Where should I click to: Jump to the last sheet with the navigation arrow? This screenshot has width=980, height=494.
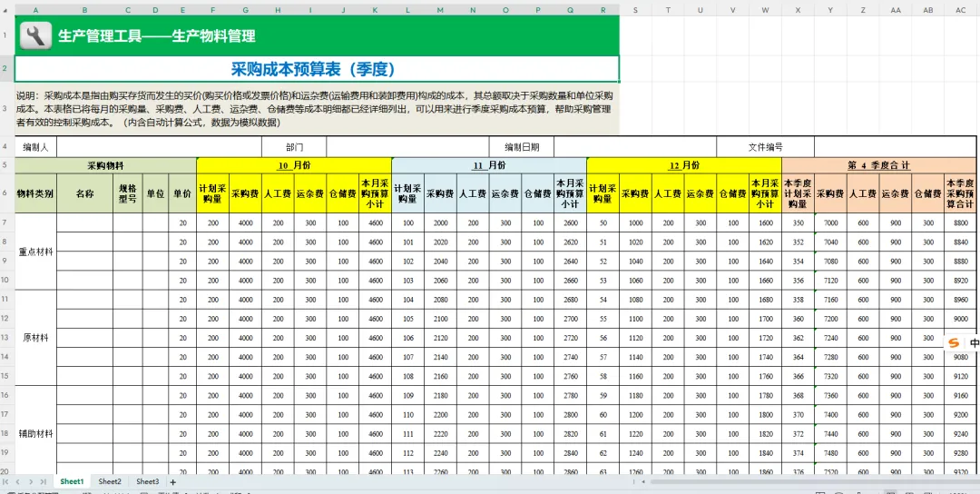(43, 481)
